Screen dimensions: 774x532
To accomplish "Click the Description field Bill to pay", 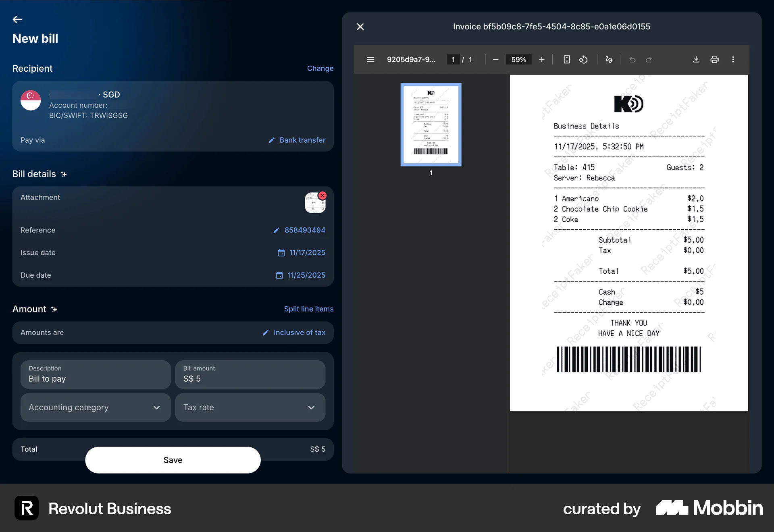I will (96, 374).
